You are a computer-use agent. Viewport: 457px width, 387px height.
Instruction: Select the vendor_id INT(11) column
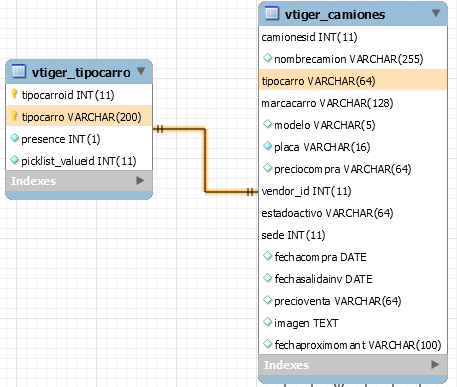(353, 191)
